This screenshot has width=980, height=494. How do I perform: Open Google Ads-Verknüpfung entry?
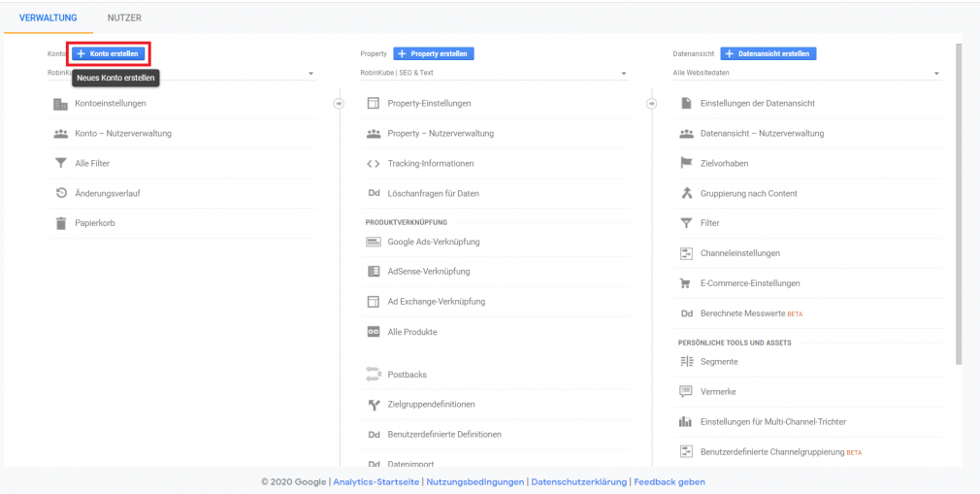(x=434, y=242)
